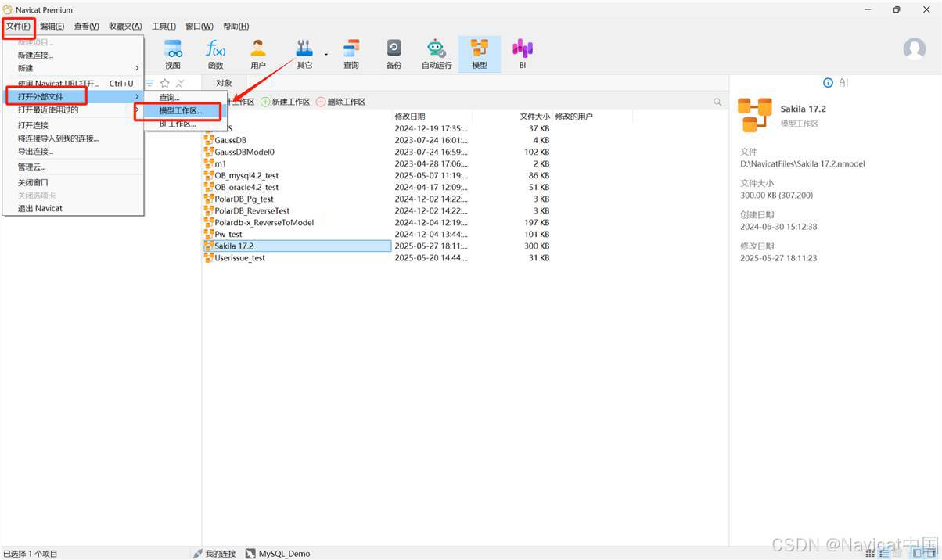Open the 文件(F) menu
Viewport: 942px width, 560px height.
(19, 26)
